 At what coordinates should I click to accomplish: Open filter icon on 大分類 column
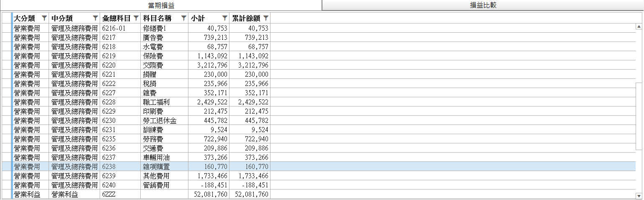pyautogui.click(x=44, y=18)
